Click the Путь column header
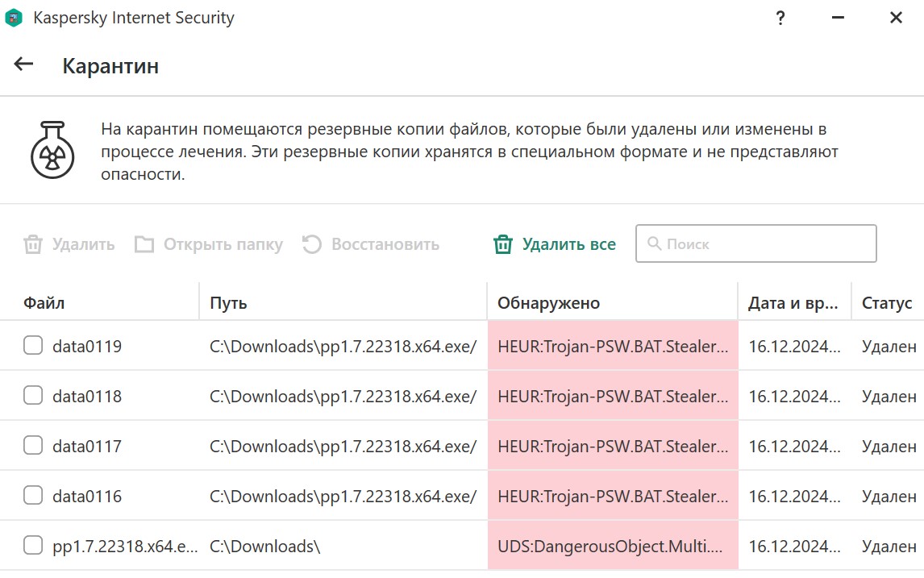Screen dimensions: 924x578 pos(228,303)
